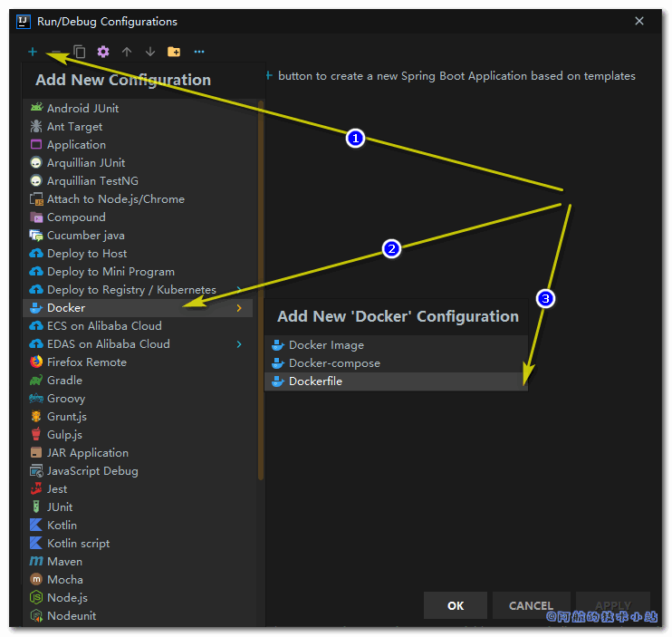Expand Deploy to Registry / Kubernetes submenu

tap(239, 290)
